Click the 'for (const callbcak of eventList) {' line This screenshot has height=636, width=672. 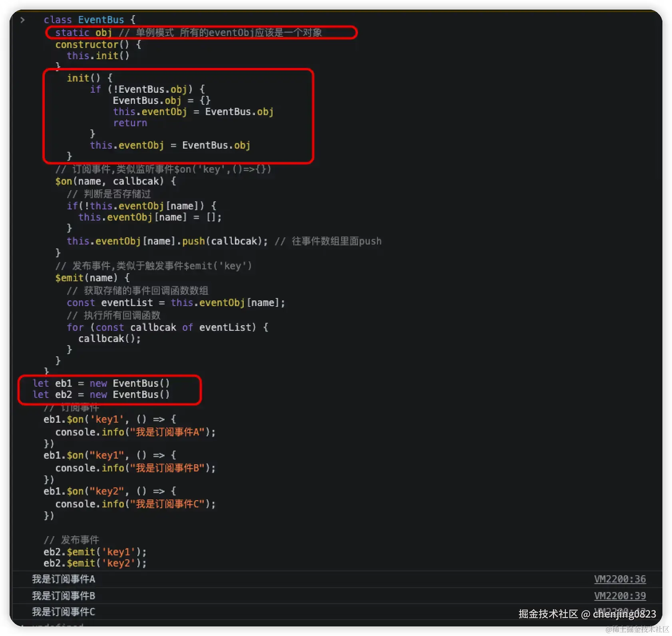click(x=167, y=327)
